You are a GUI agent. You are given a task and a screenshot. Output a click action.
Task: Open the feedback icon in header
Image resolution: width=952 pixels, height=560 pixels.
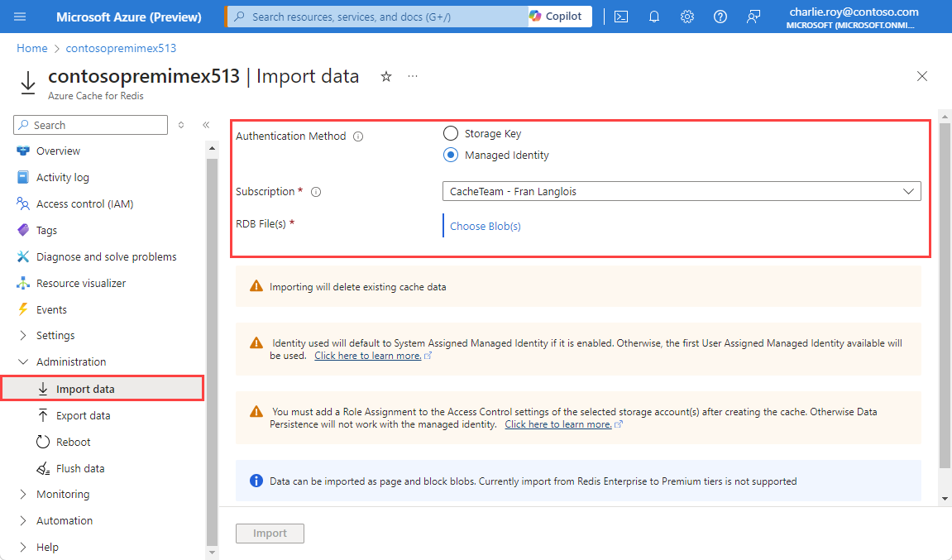pos(753,17)
